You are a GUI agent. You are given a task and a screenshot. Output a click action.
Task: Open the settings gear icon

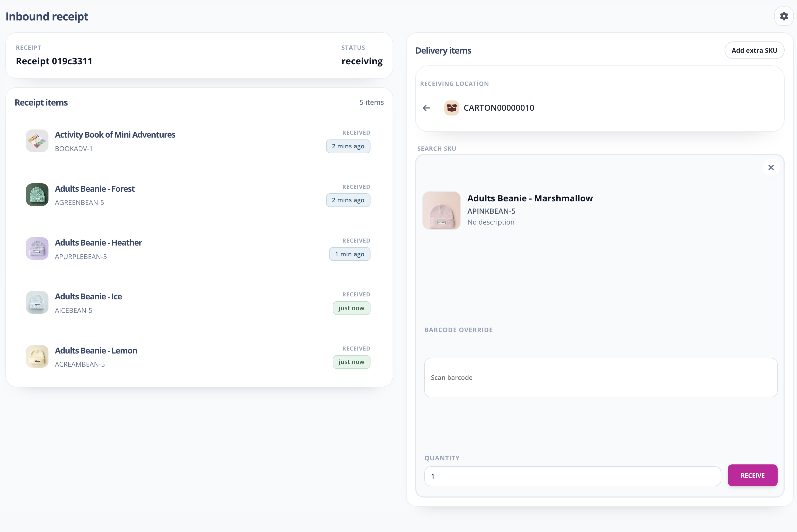click(784, 16)
